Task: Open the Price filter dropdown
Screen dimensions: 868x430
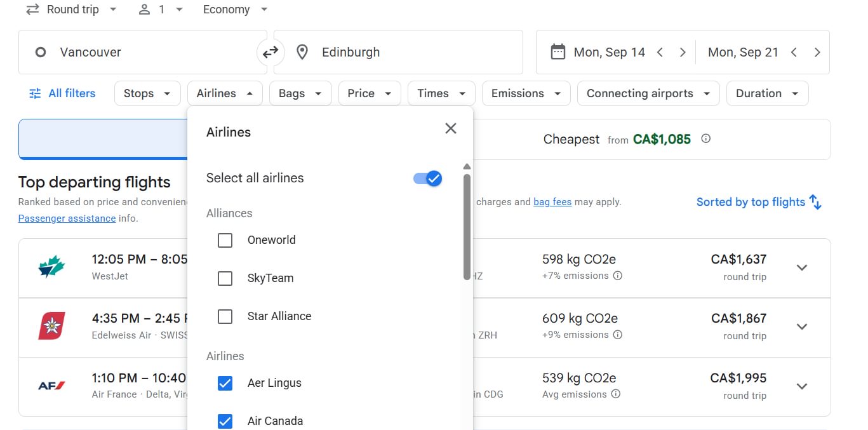Action: point(370,93)
